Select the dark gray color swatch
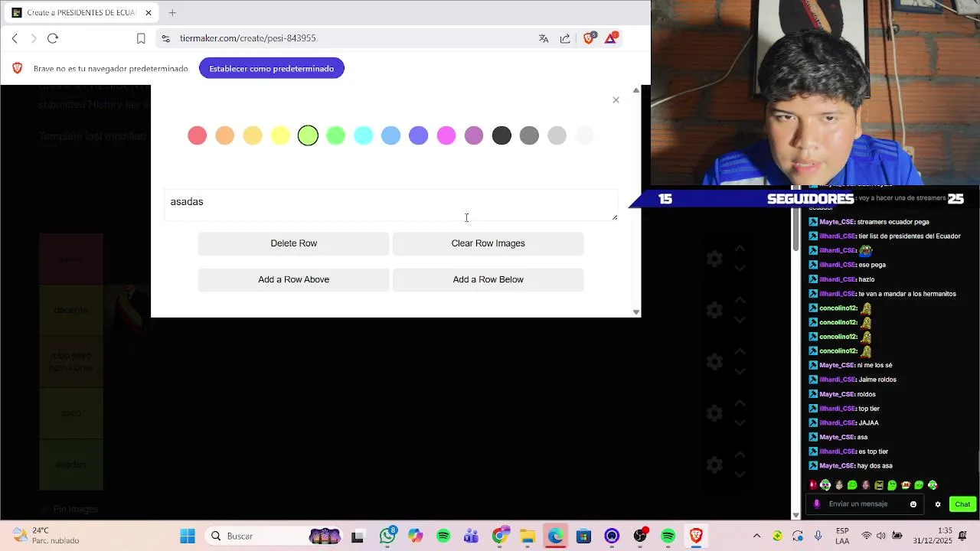 529,135
